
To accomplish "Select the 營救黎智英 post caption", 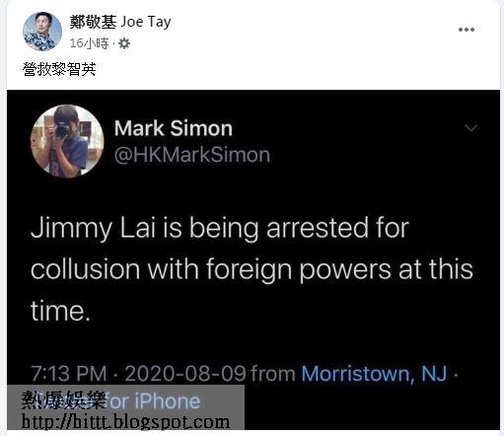I will coord(59,69).
